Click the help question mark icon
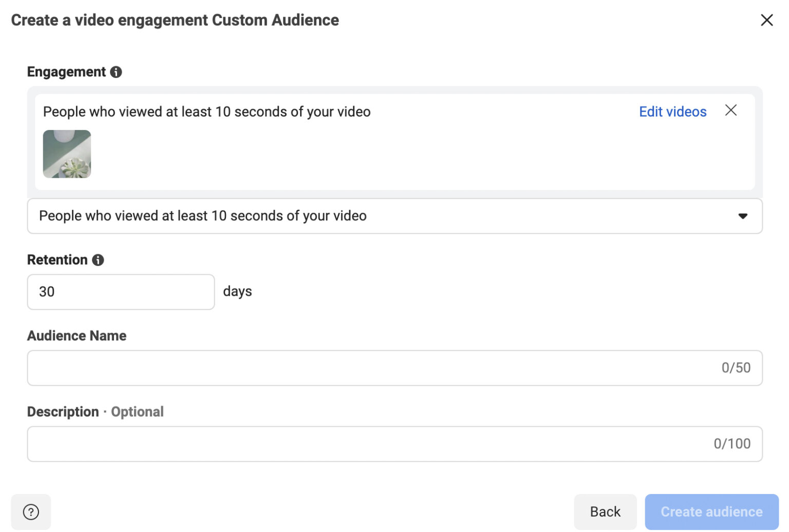 click(x=31, y=511)
